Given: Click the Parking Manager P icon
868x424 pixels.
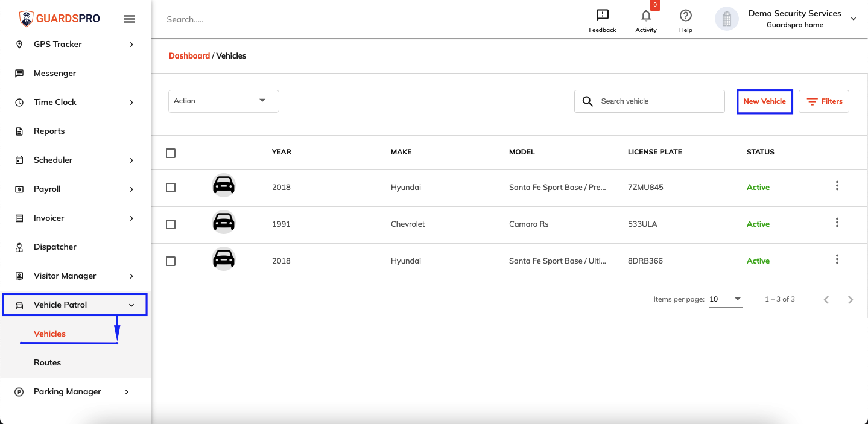Looking at the screenshot, I should coord(19,391).
